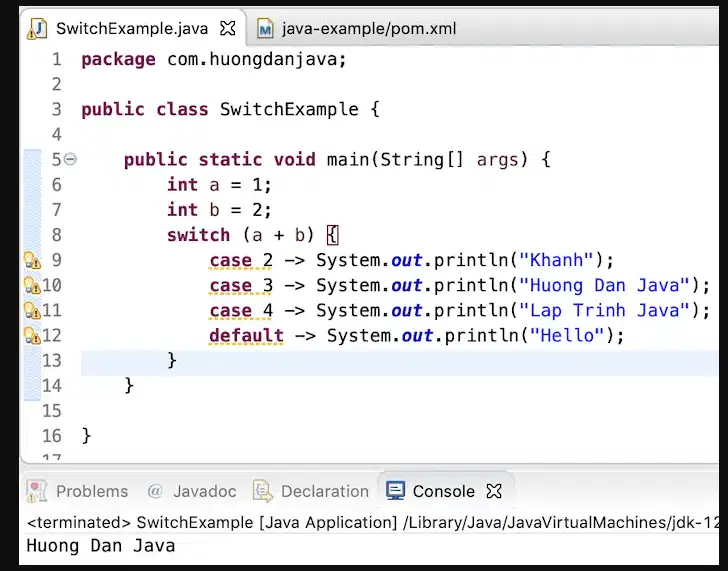Open the Javadoc view tab
728x571 pixels.
click(191, 491)
